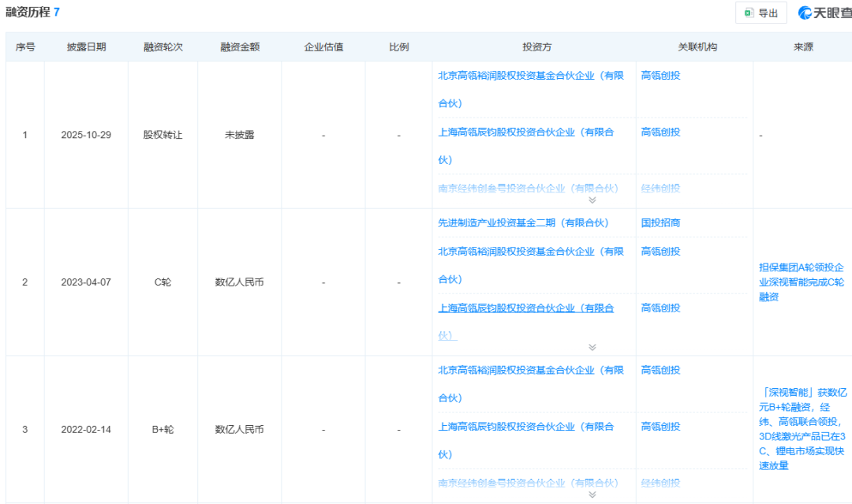Click the date 2022-02-14
Screen dimensions: 852x504
[x=86, y=429]
